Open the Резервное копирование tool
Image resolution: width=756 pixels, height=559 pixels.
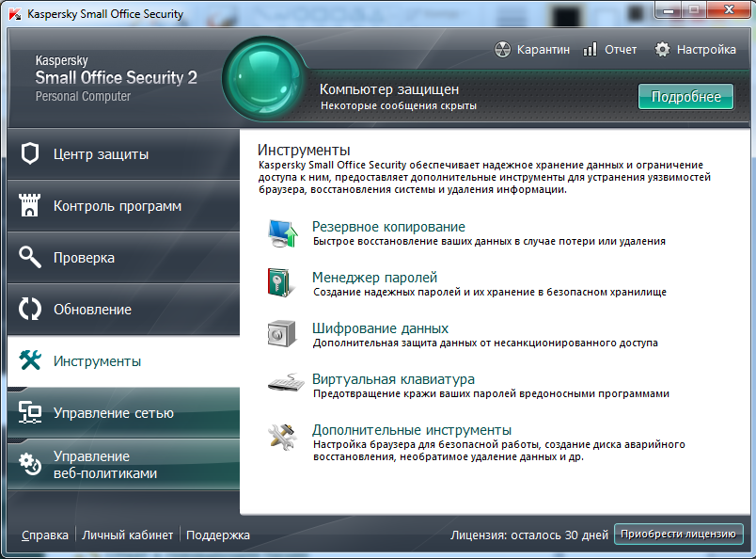coord(388,227)
